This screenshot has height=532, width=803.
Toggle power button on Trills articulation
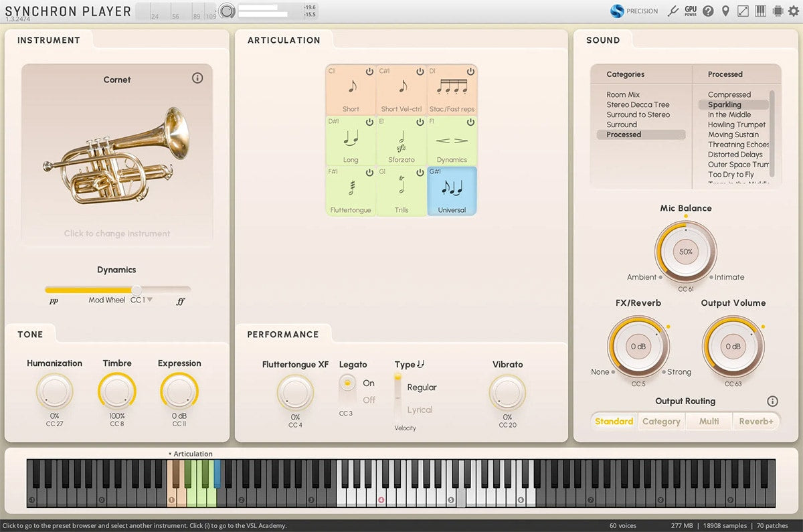[x=420, y=173]
